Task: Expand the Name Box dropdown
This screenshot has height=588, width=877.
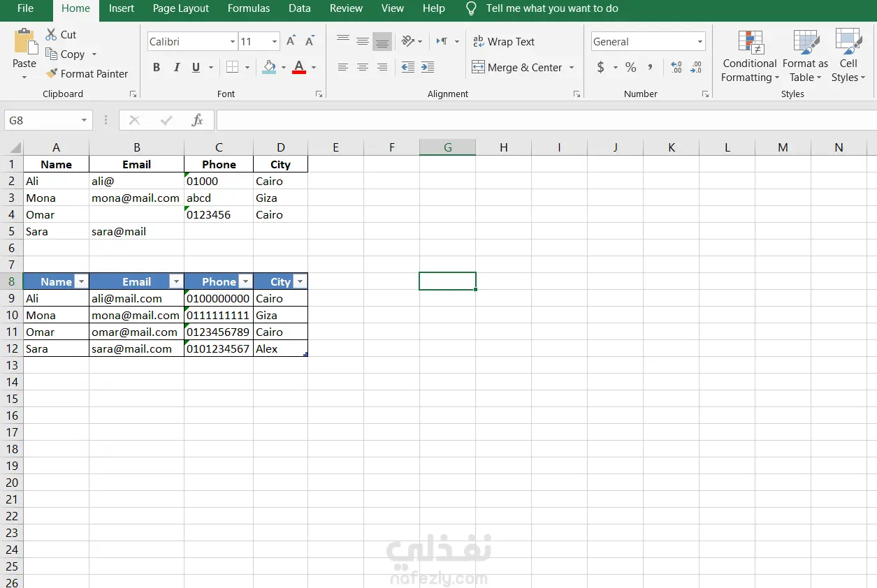Action: [x=85, y=120]
